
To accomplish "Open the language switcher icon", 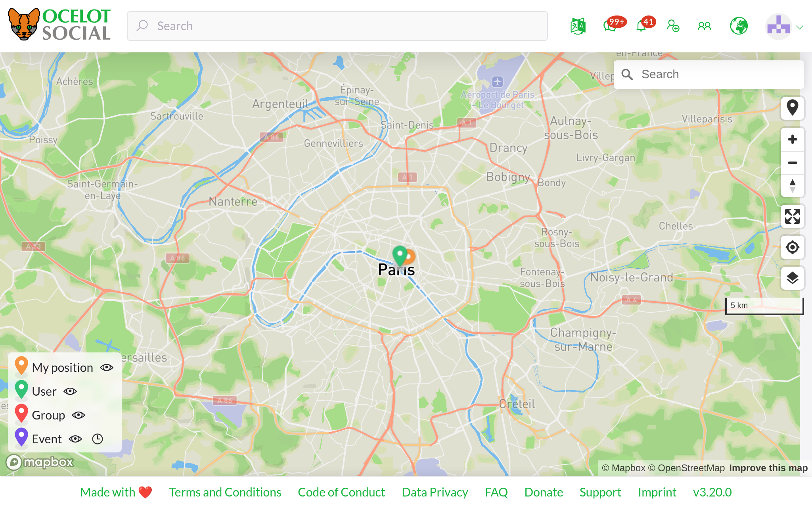I will (x=578, y=26).
